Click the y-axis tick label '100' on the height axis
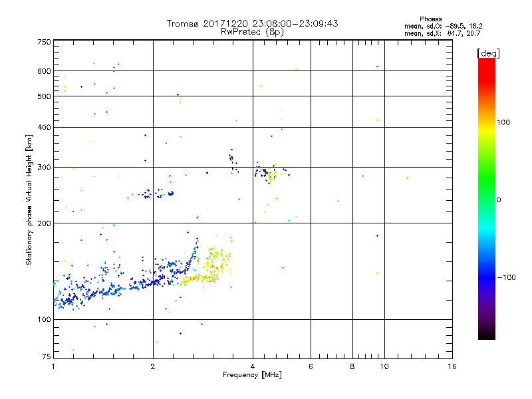Viewport: 532px width, 399px height. pyautogui.click(x=44, y=320)
